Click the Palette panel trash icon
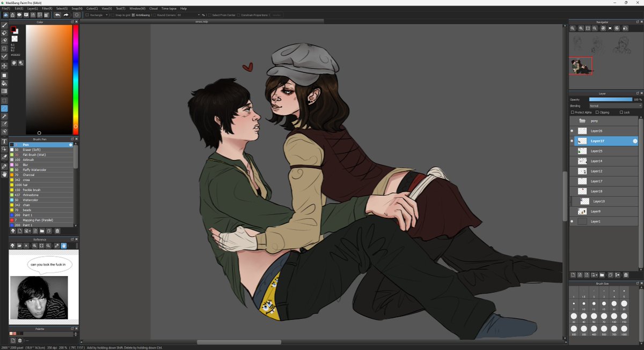This screenshot has height=350, width=644. [x=20, y=340]
